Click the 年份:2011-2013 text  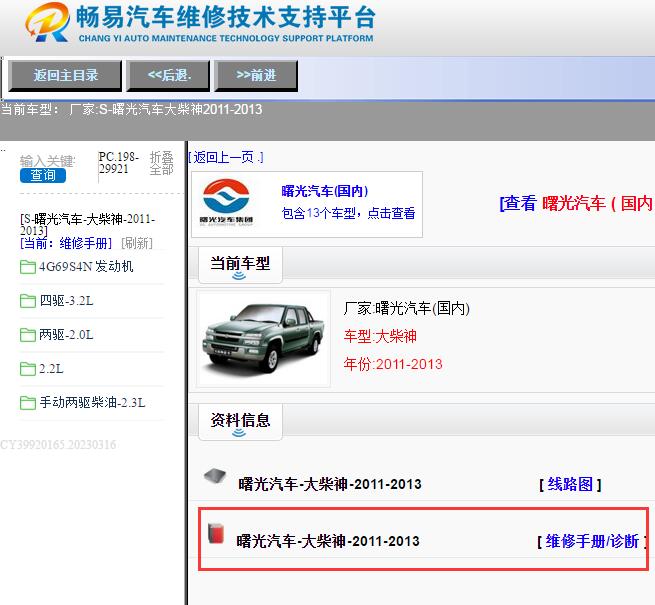pos(393,364)
